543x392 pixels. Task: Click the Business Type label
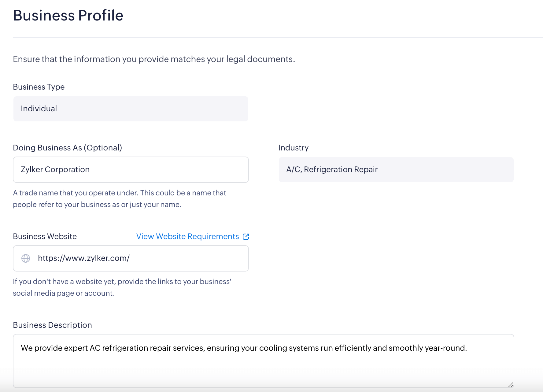pos(39,87)
